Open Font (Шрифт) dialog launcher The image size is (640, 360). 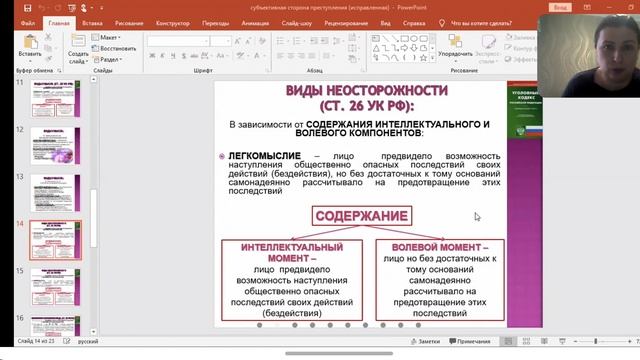(x=268, y=71)
